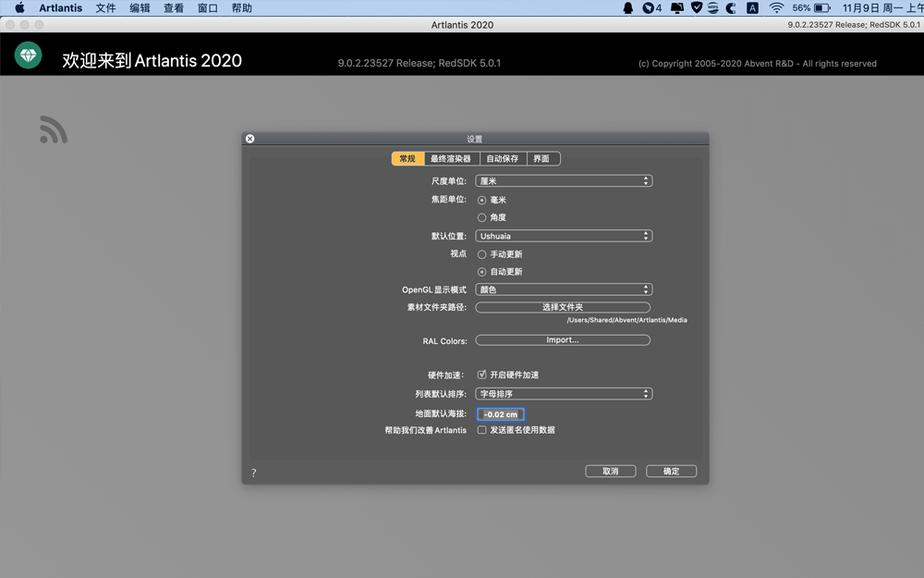This screenshot has width=924, height=578.
Task: Open the Apple menu
Action: pyautogui.click(x=19, y=7)
